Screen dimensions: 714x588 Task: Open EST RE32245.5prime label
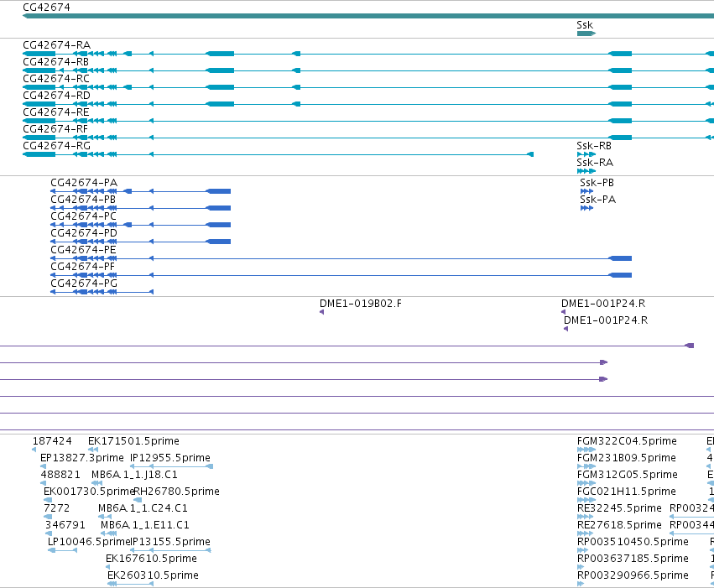(619, 508)
